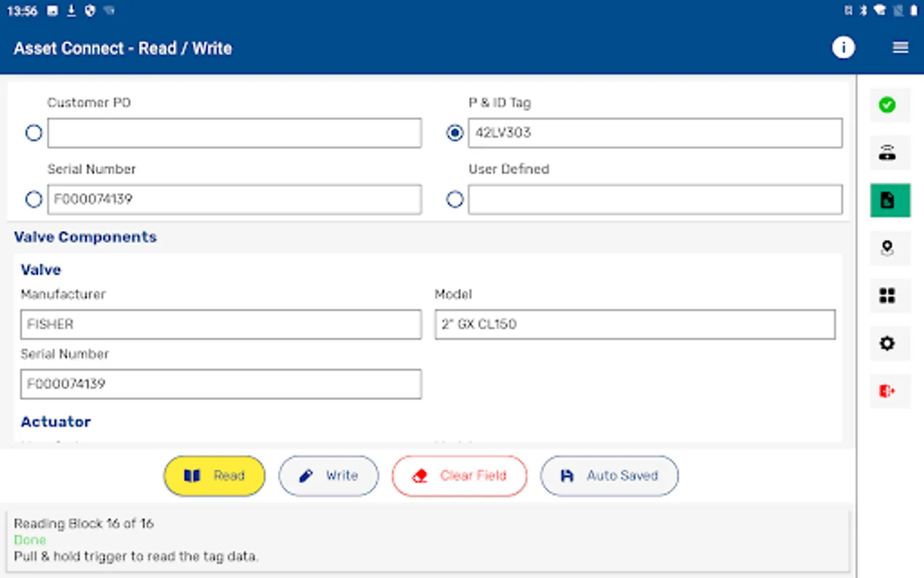
Task: Click the valve Model input field
Action: click(x=635, y=324)
